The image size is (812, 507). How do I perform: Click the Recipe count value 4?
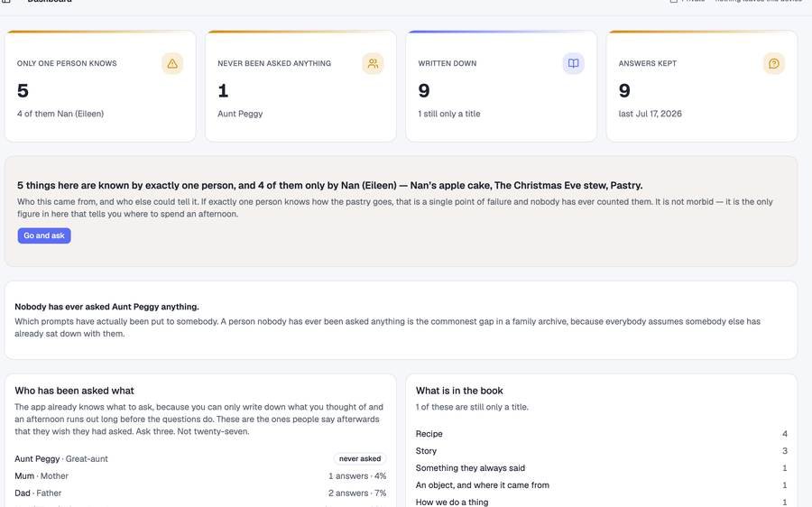[785, 433]
